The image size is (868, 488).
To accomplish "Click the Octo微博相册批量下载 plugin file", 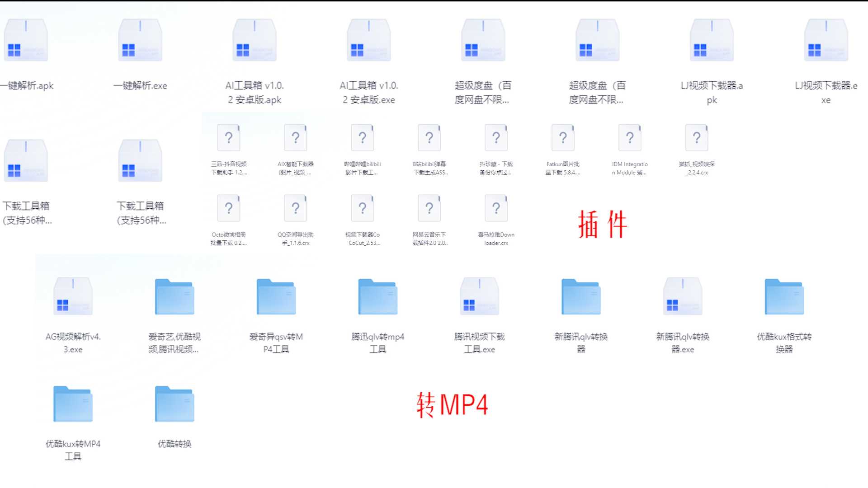I will coord(229,208).
